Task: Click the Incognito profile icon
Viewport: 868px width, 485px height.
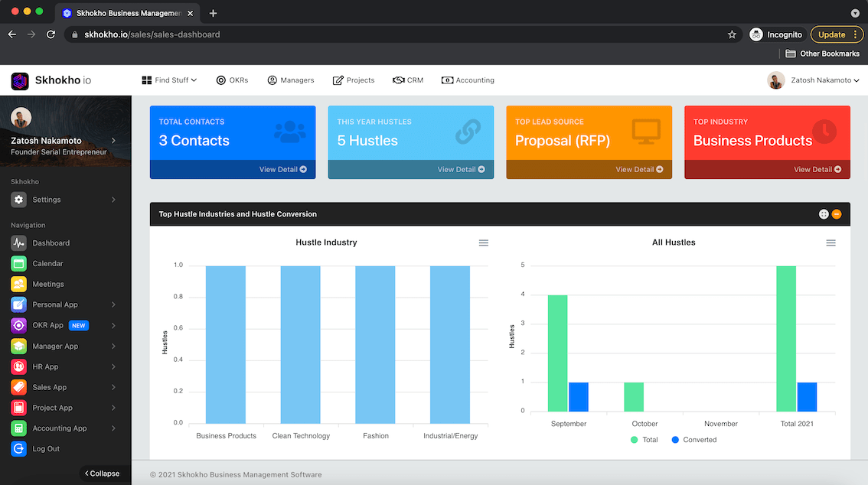Action: pos(756,34)
